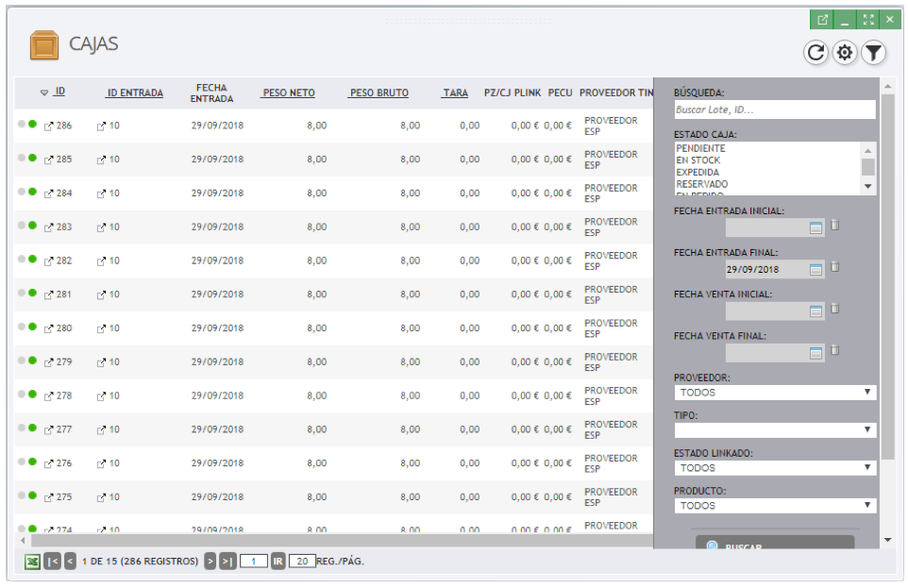The image size is (908, 588).
Task: Toggle the filter funnel icon
Action: coord(874,53)
